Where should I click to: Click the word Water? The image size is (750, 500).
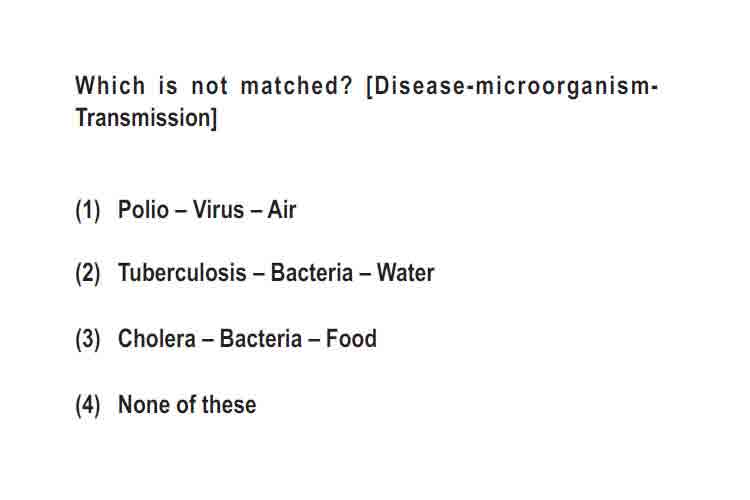coord(405,273)
